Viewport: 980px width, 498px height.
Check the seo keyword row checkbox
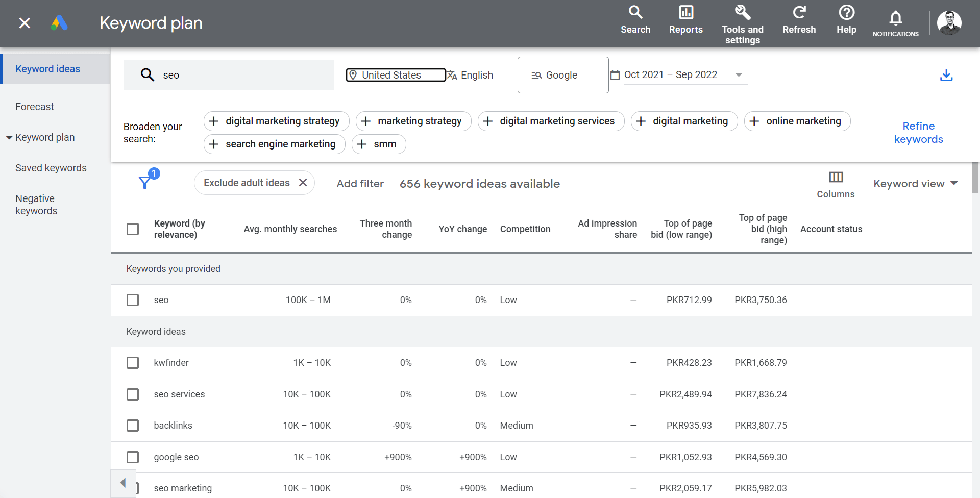(x=133, y=300)
